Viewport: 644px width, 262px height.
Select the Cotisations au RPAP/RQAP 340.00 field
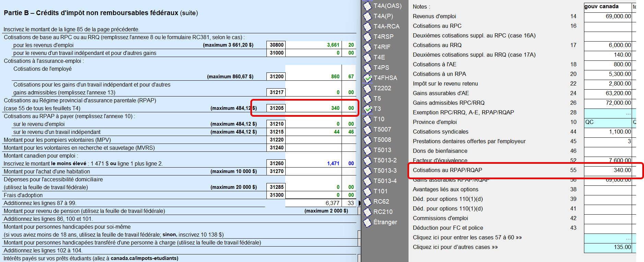(608, 170)
